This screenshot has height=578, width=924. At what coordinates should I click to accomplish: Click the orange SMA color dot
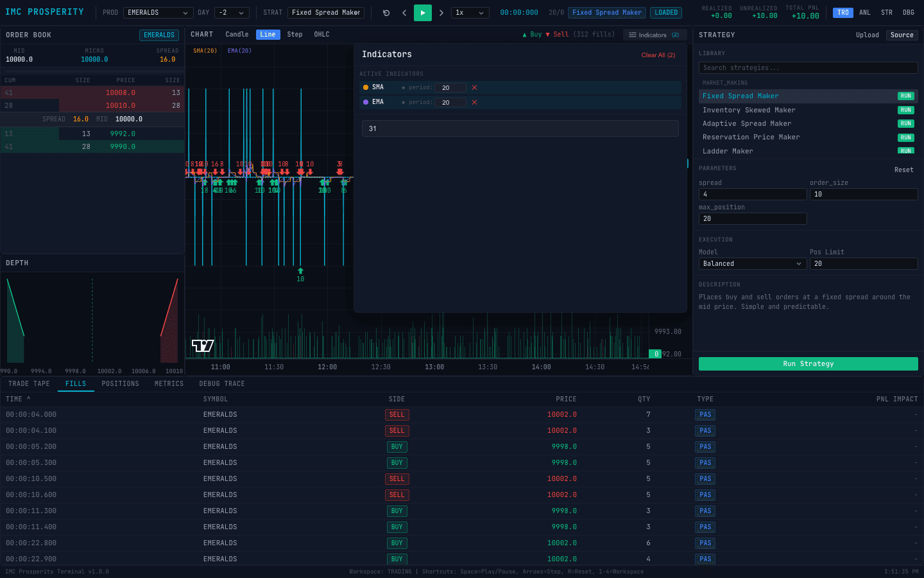click(x=366, y=87)
